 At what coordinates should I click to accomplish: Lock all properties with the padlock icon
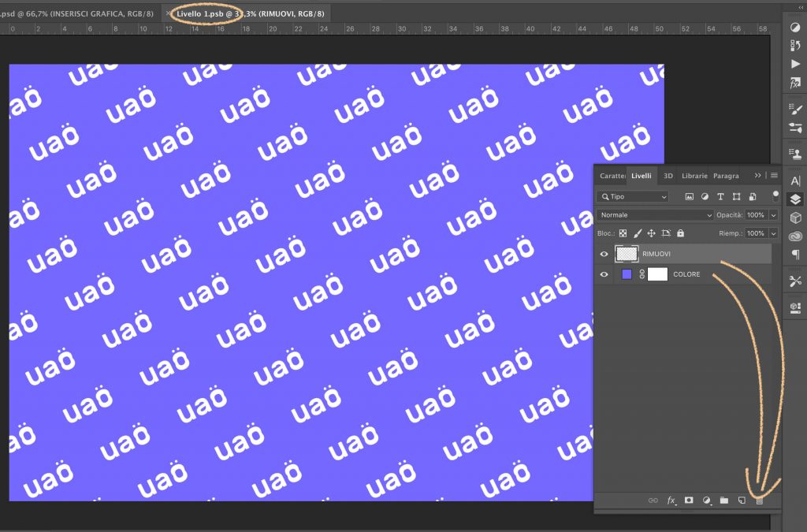click(680, 233)
